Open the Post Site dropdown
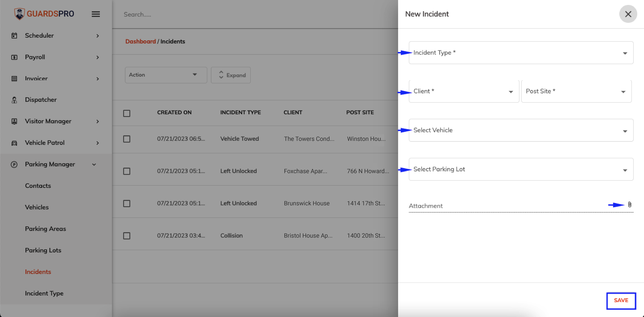 point(577,91)
